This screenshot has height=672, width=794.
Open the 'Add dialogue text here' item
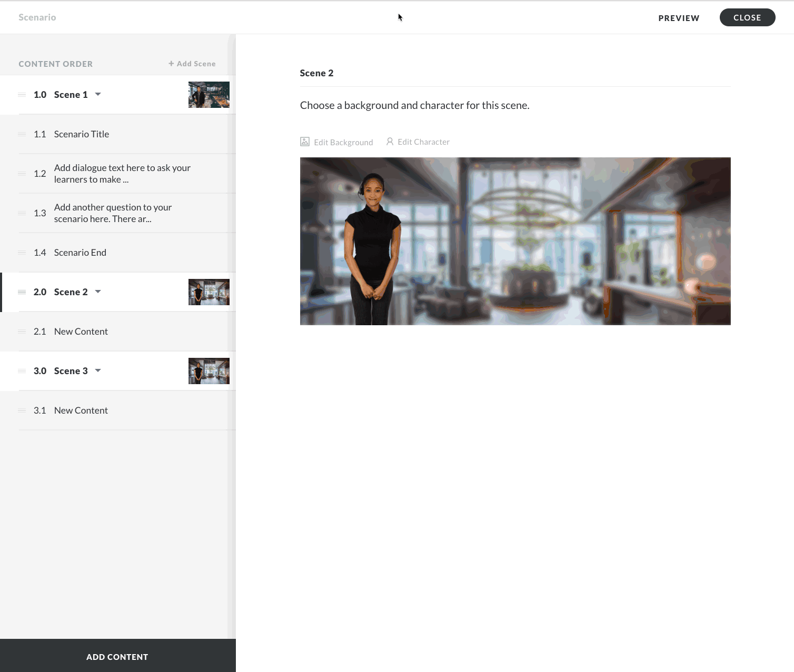pos(118,174)
